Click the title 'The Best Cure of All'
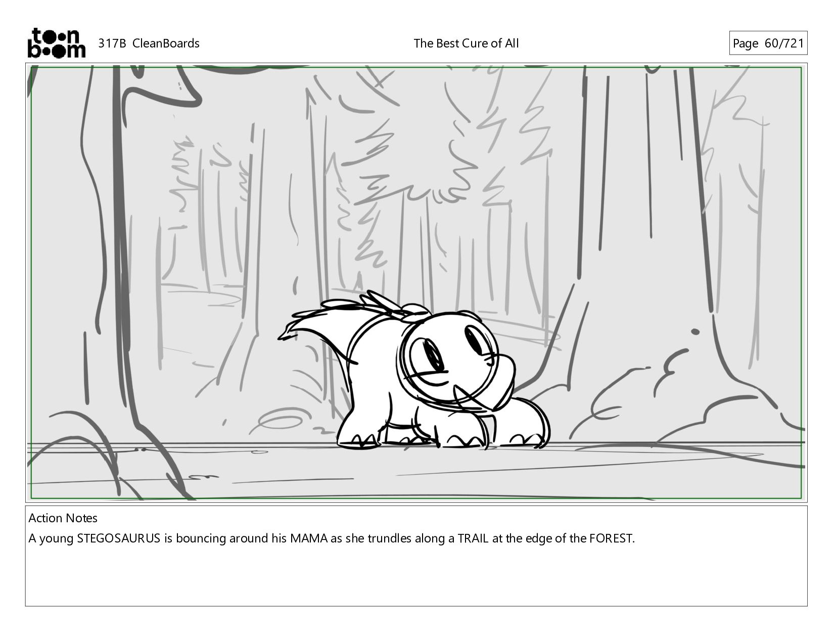This screenshot has height=644, width=834. pyautogui.click(x=466, y=43)
